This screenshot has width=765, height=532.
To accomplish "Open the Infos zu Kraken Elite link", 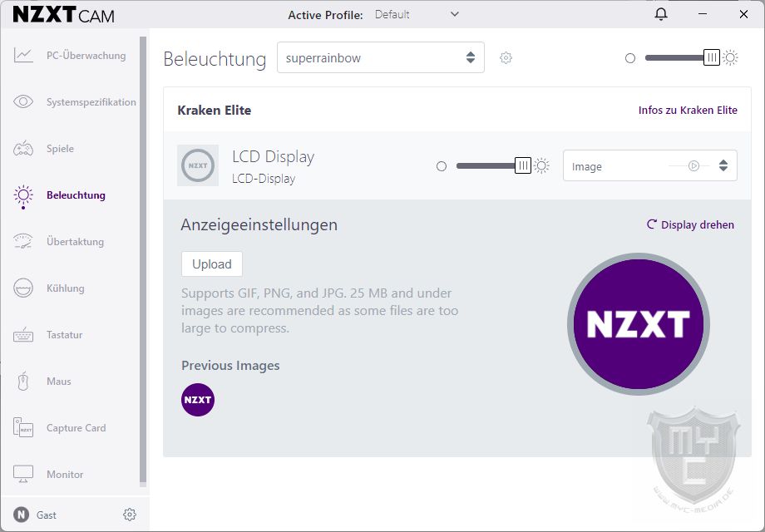I will [x=687, y=110].
